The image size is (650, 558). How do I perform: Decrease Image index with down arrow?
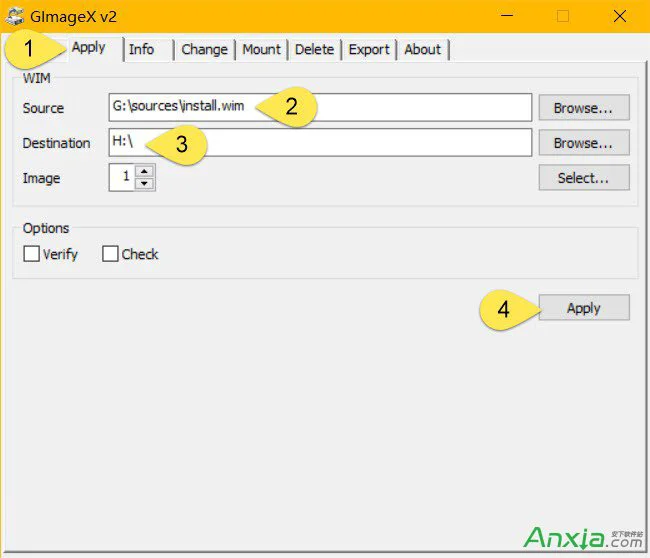tap(145, 184)
